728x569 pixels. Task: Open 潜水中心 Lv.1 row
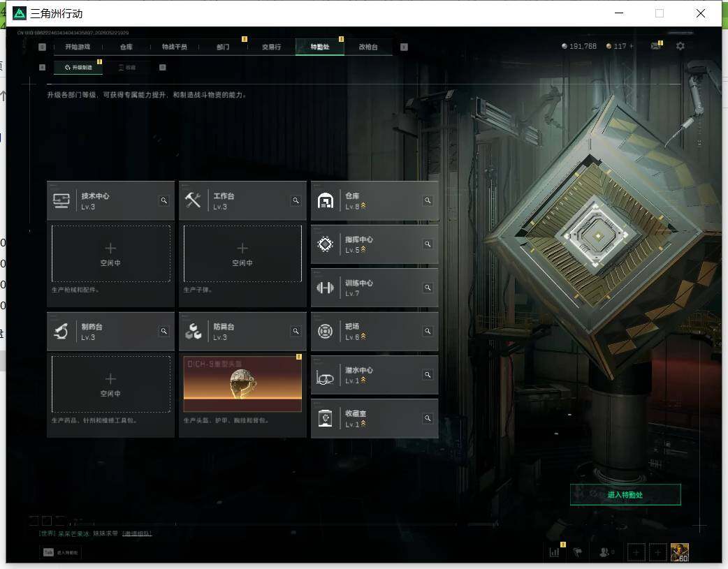[x=374, y=375]
